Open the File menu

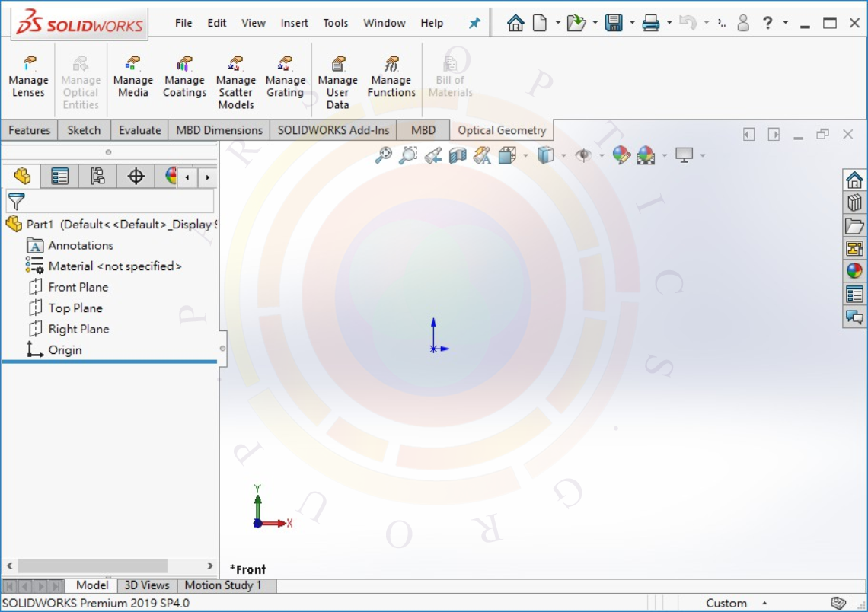pyautogui.click(x=183, y=23)
